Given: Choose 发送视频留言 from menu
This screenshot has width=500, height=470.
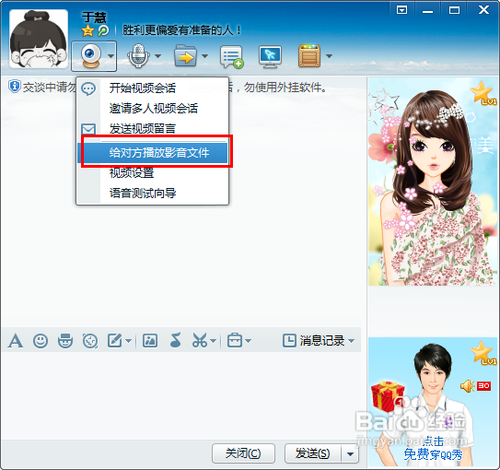Looking at the screenshot, I should (153, 129).
